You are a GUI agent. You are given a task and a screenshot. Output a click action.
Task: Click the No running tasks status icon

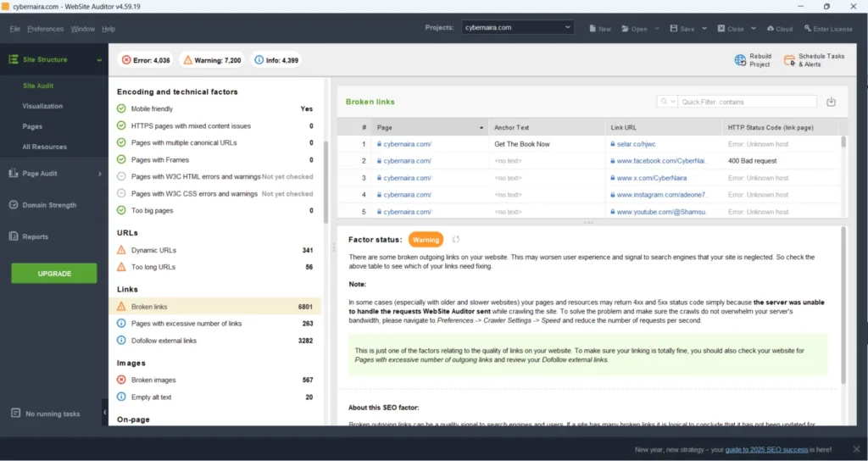15,414
